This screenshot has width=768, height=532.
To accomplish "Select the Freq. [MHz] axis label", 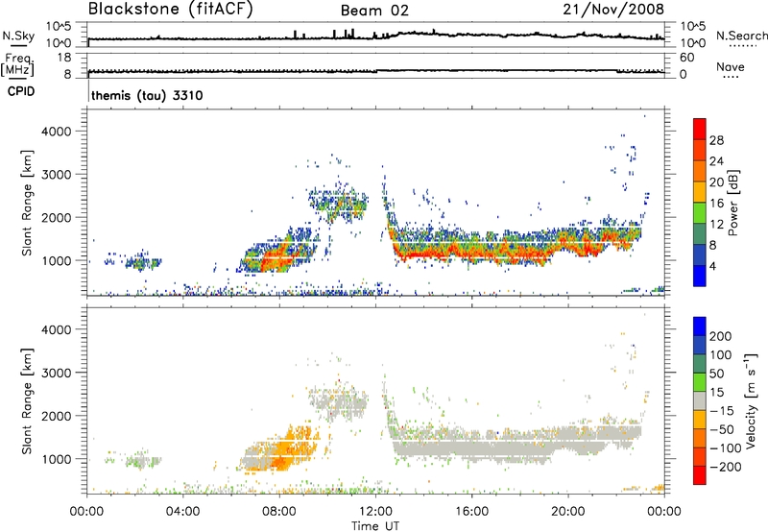I will point(17,64).
